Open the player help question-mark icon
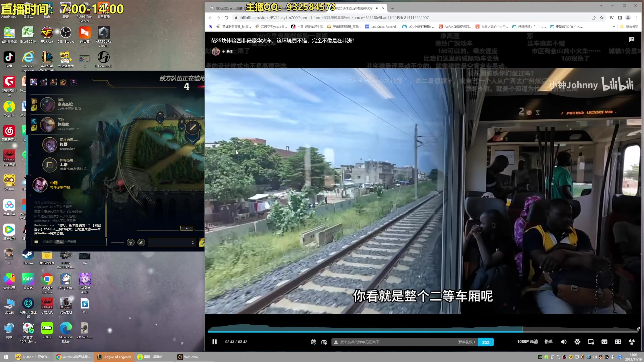 [x=632, y=40]
